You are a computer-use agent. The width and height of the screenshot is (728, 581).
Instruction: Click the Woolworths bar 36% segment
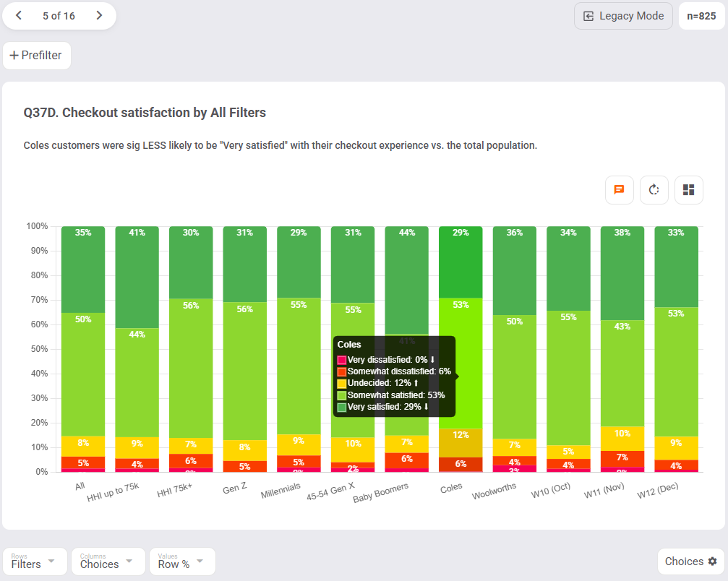[515, 271]
